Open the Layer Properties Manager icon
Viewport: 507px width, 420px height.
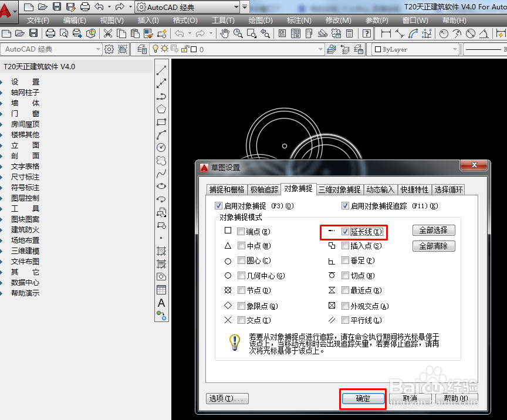(x=141, y=49)
